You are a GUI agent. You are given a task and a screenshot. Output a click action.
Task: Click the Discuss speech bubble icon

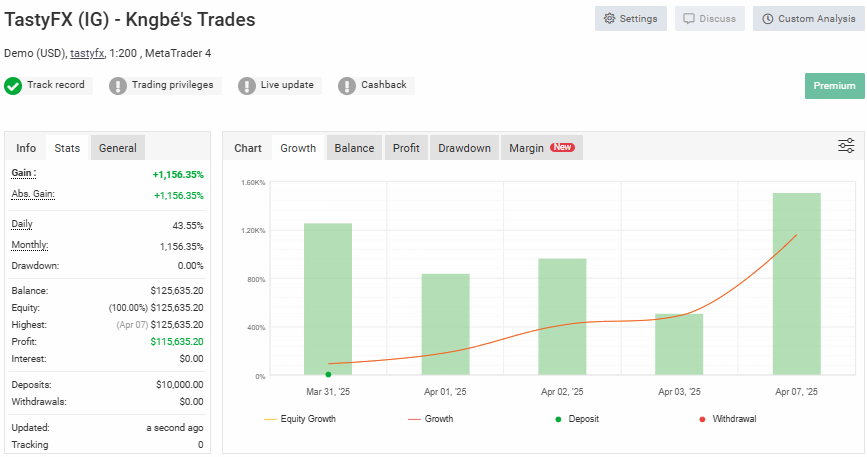click(689, 19)
